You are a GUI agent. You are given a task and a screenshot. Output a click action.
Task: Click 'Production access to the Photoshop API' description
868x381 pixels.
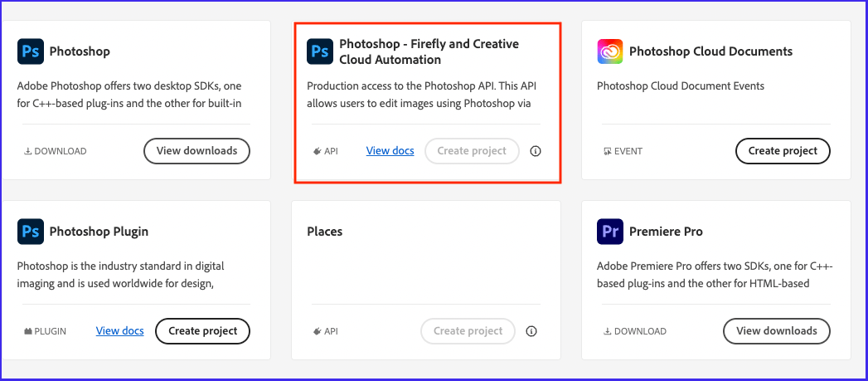pos(421,95)
